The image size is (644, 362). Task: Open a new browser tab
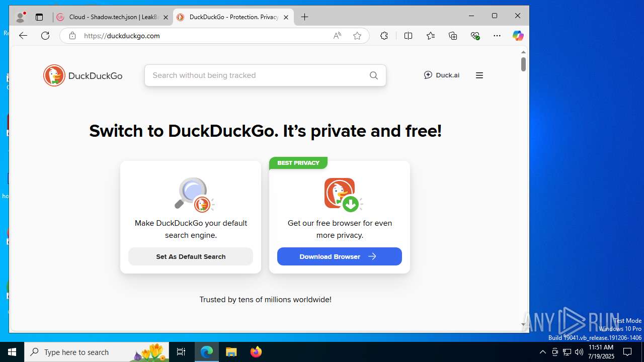point(304,17)
